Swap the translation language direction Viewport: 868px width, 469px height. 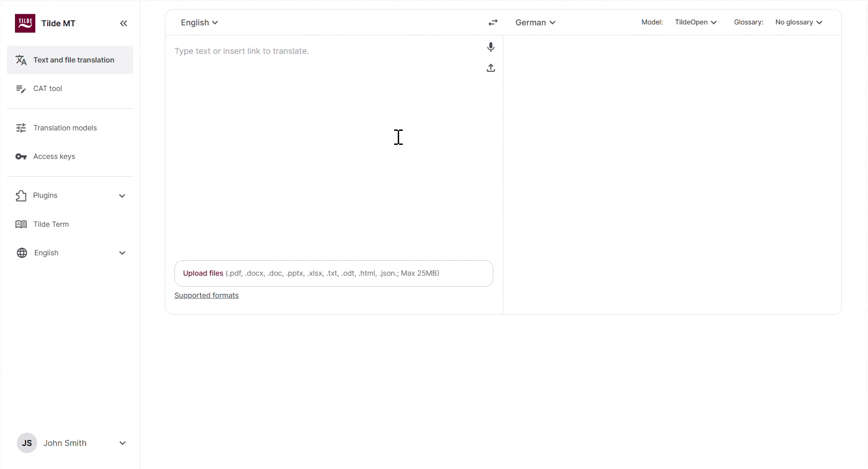click(x=493, y=22)
